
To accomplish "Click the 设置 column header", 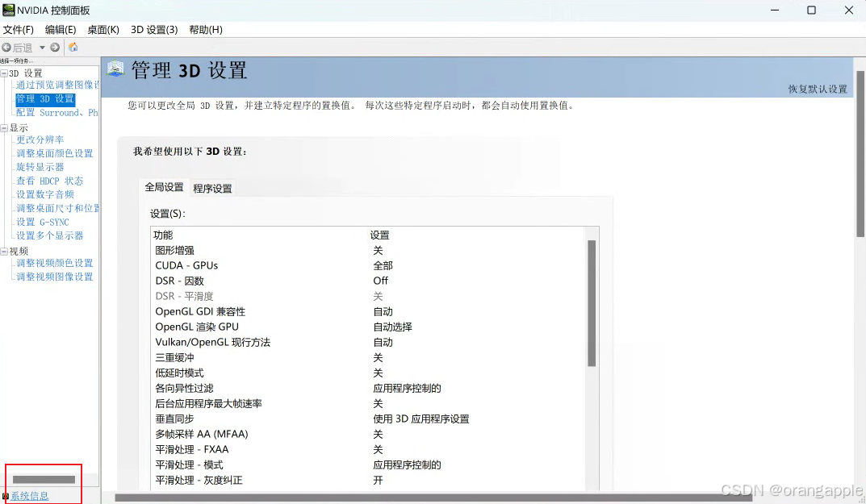I will [379, 235].
